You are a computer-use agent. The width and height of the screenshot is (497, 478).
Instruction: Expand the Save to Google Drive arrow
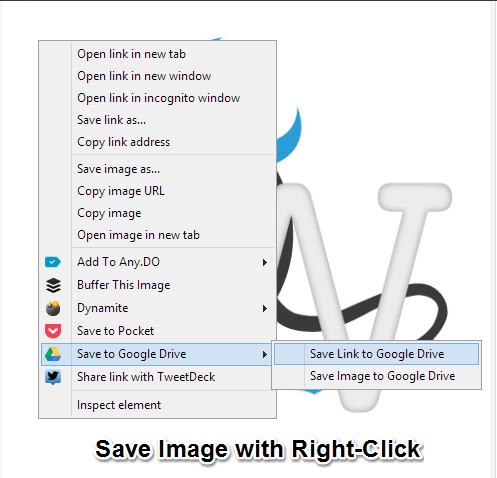265,354
